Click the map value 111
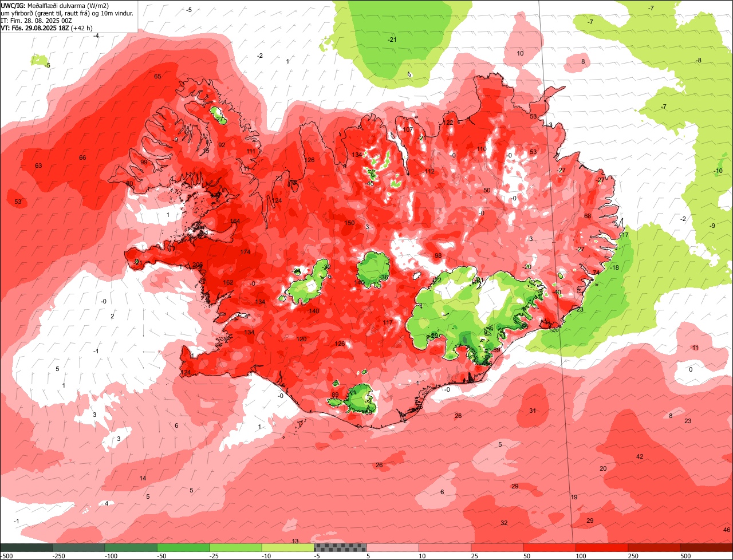This screenshot has width=733, height=560. (251, 151)
